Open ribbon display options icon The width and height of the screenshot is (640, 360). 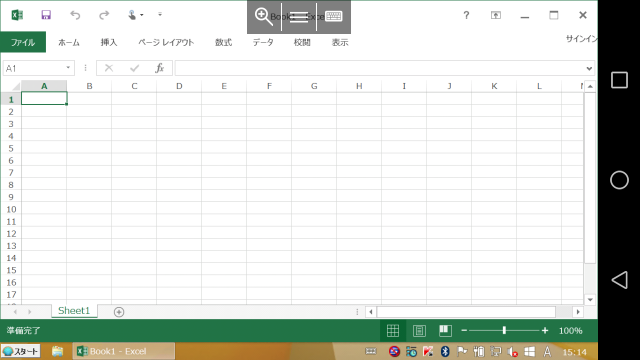(496, 16)
